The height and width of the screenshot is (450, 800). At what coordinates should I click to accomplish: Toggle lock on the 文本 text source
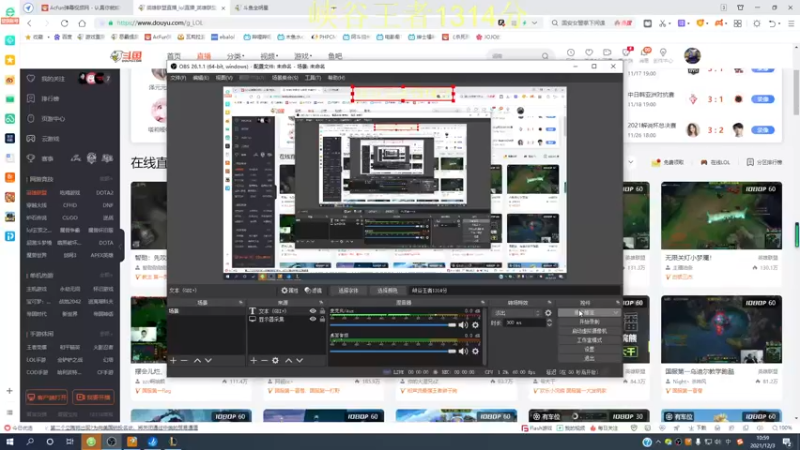[x=322, y=311]
